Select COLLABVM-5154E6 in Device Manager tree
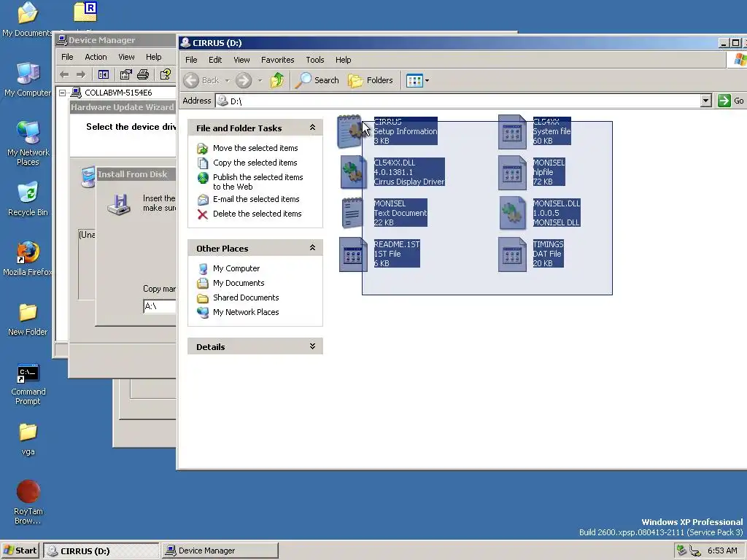The width and height of the screenshot is (747, 560). click(x=118, y=93)
